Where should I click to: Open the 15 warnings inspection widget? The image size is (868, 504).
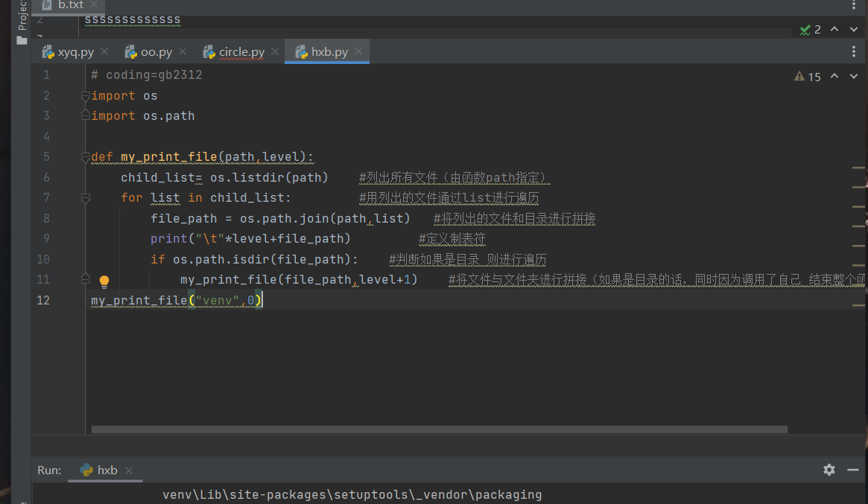click(808, 77)
